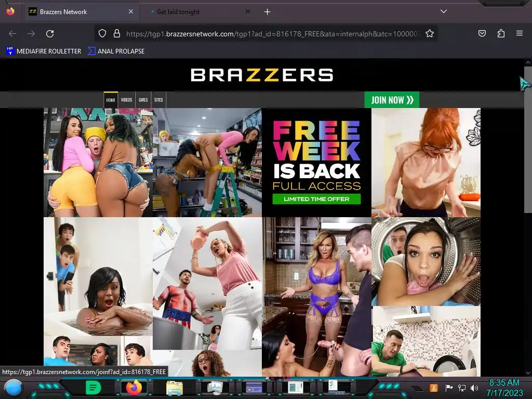Screen dimensions: 532x399
Task: Click the green JOIN NOW button
Action: point(392,100)
